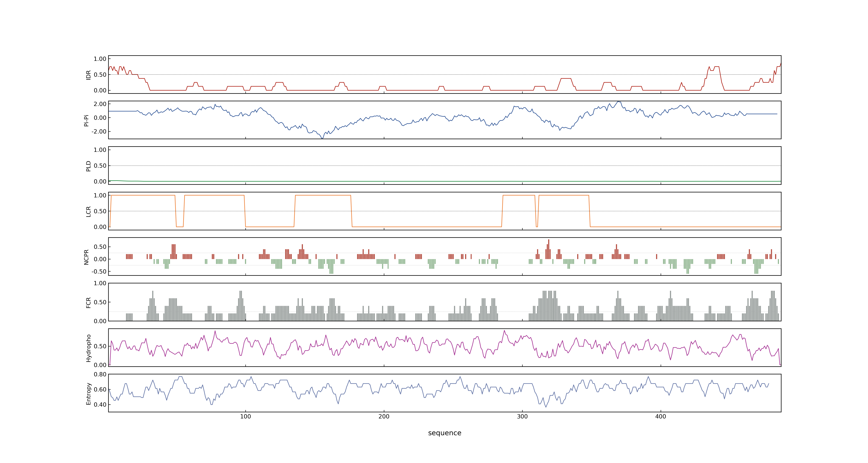
Task: Click the 1.00 tick on PLD axis
Action: [100, 150]
